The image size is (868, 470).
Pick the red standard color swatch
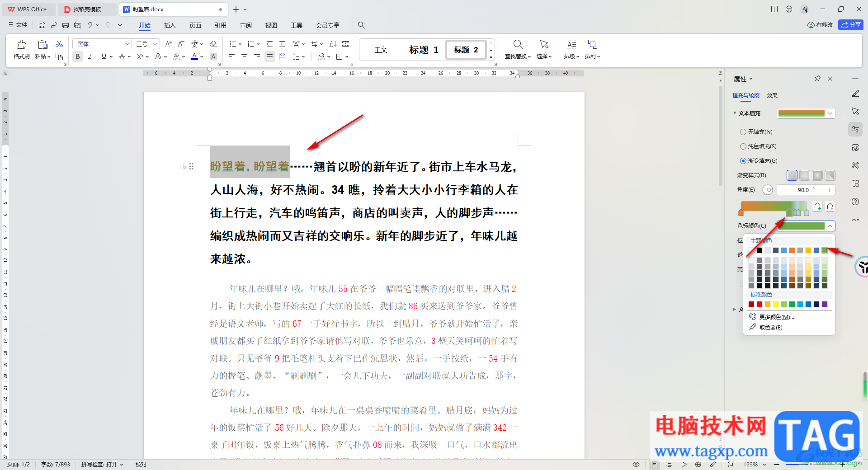pyautogui.click(x=759, y=304)
